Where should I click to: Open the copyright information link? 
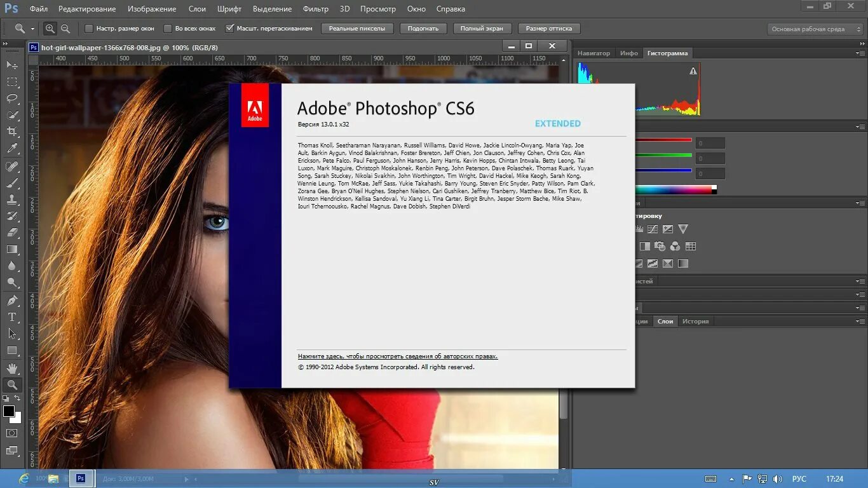pos(397,356)
